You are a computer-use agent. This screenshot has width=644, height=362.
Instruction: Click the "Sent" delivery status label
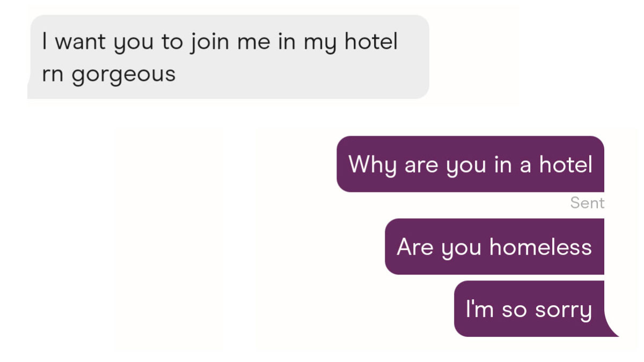click(x=587, y=203)
